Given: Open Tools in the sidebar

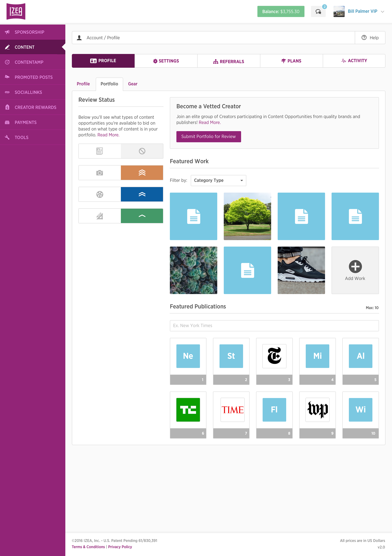Looking at the screenshot, I should tap(33, 137).
